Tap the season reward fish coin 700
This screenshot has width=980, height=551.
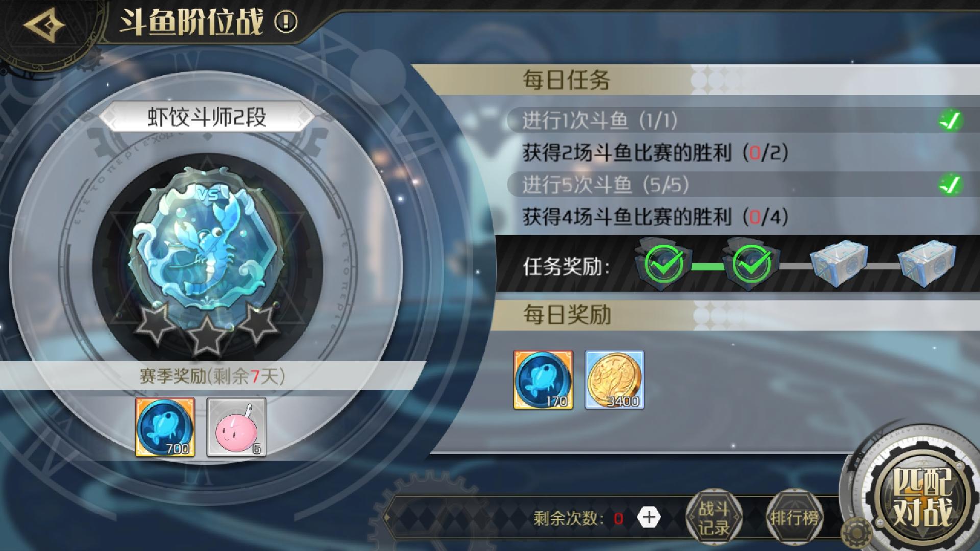click(x=165, y=427)
